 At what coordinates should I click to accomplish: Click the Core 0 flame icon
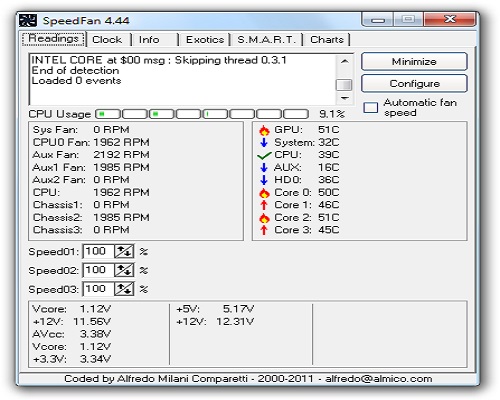(264, 193)
